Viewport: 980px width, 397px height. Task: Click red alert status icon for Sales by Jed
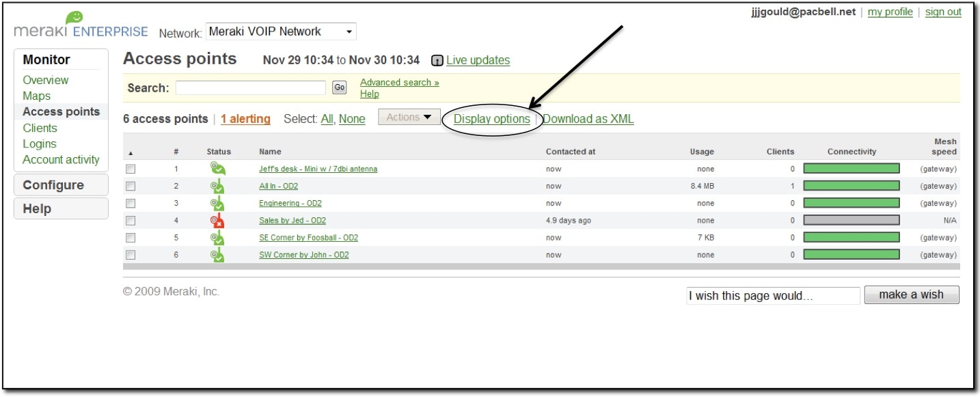point(217,221)
